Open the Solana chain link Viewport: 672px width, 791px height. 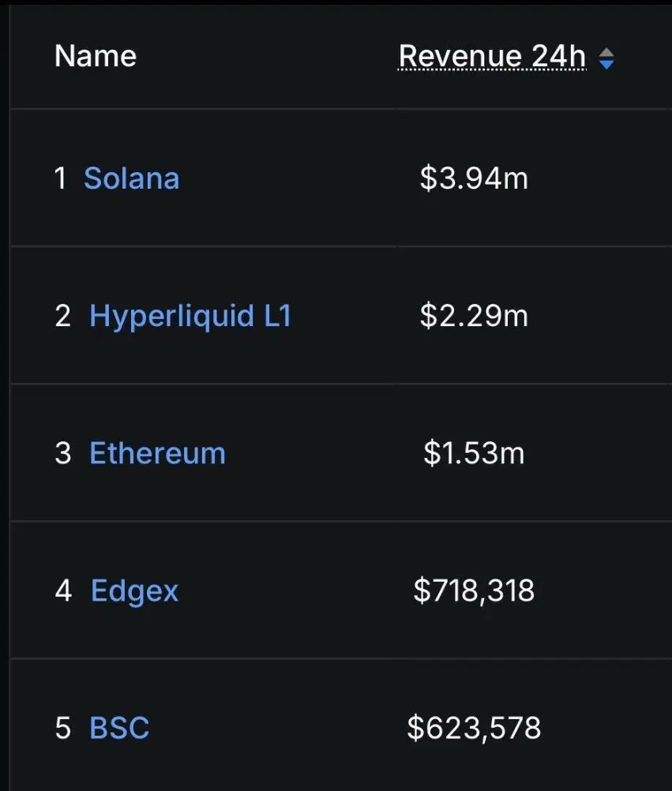(x=132, y=178)
